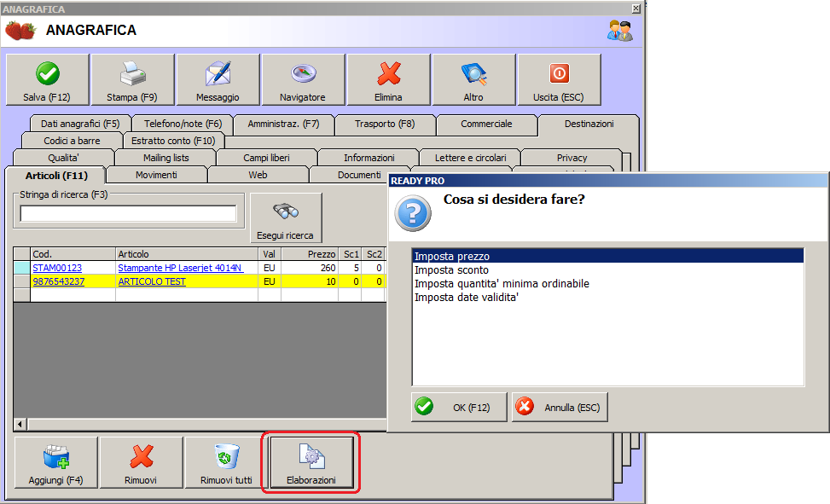This screenshot has width=830, height=504.
Task: Open the Lettere e circolari tab
Action: click(471, 158)
